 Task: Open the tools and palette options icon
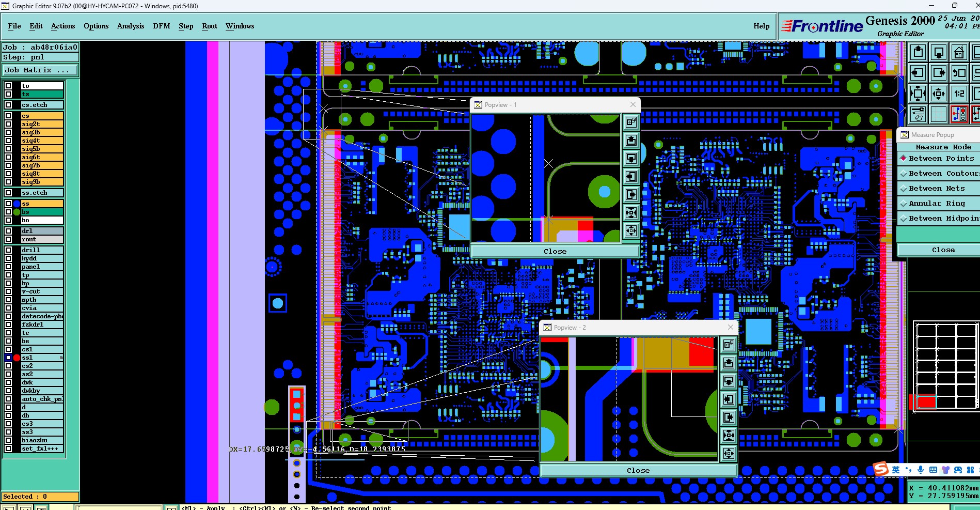918,114
